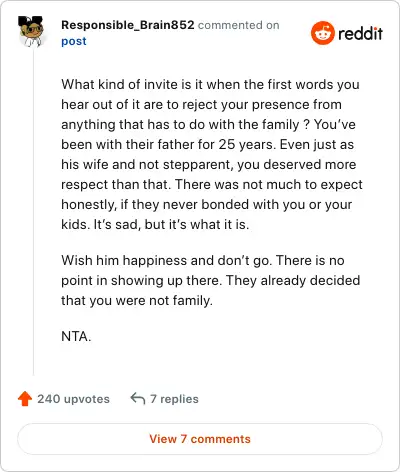Image resolution: width=400 pixels, height=472 pixels.
Task: Click the sentence 'It's sad, but it's what it is'
Action: pyautogui.click(x=171, y=224)
